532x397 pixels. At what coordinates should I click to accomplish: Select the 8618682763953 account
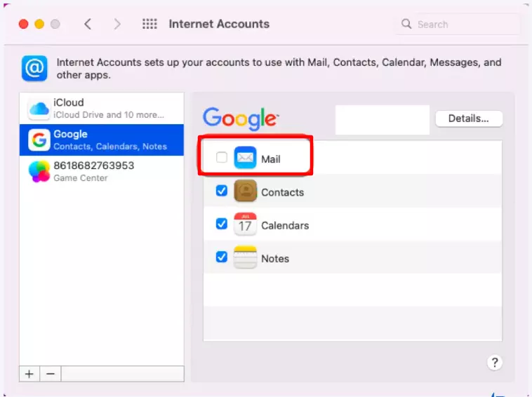pos(94,166)
